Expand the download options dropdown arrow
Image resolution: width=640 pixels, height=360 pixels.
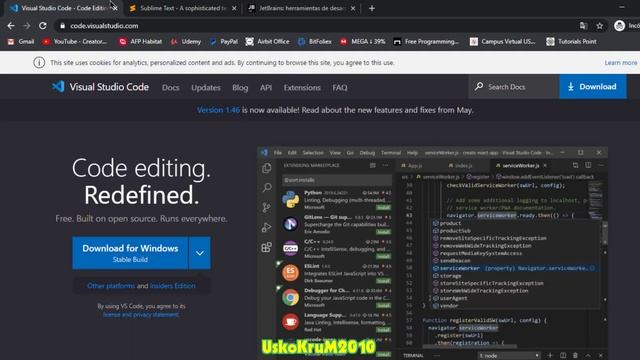(200, 253)
